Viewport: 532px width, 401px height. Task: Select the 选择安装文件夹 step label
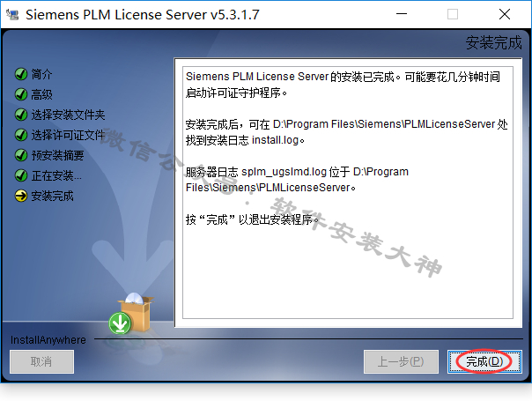68,115
